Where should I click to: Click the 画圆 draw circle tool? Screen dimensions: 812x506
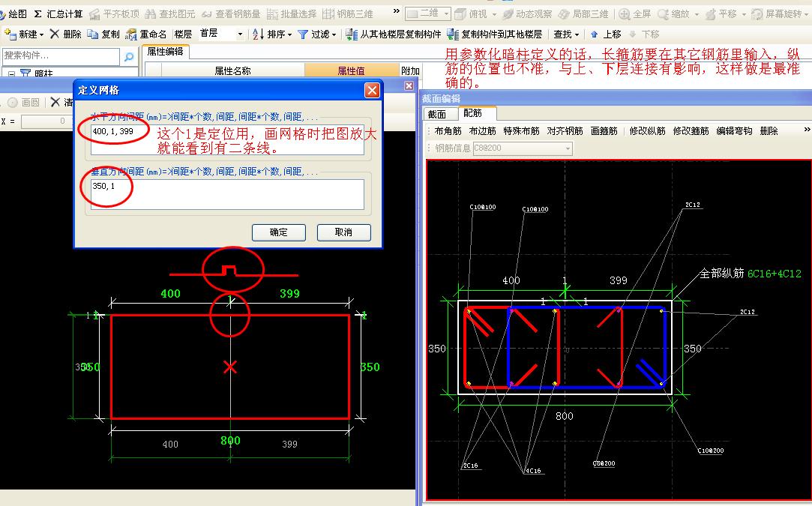point(24,103)
